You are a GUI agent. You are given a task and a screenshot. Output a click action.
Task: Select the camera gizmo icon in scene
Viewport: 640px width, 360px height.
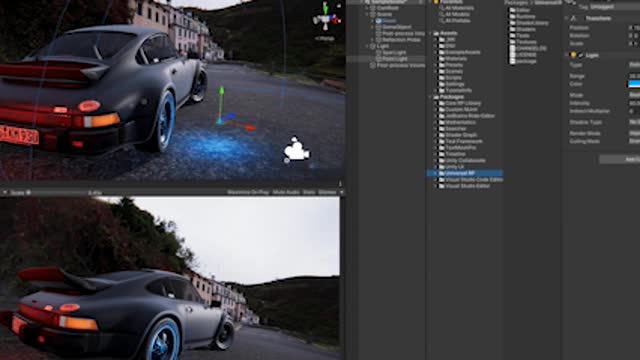pos(296,149)
